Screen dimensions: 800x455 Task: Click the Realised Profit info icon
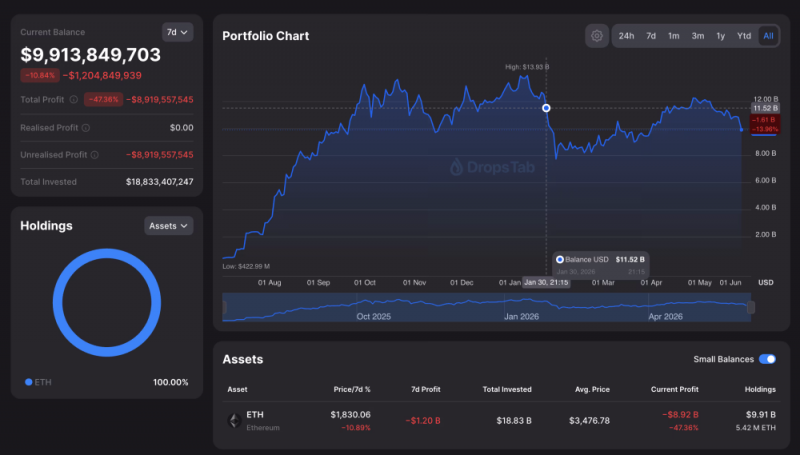tap(86, 128)
